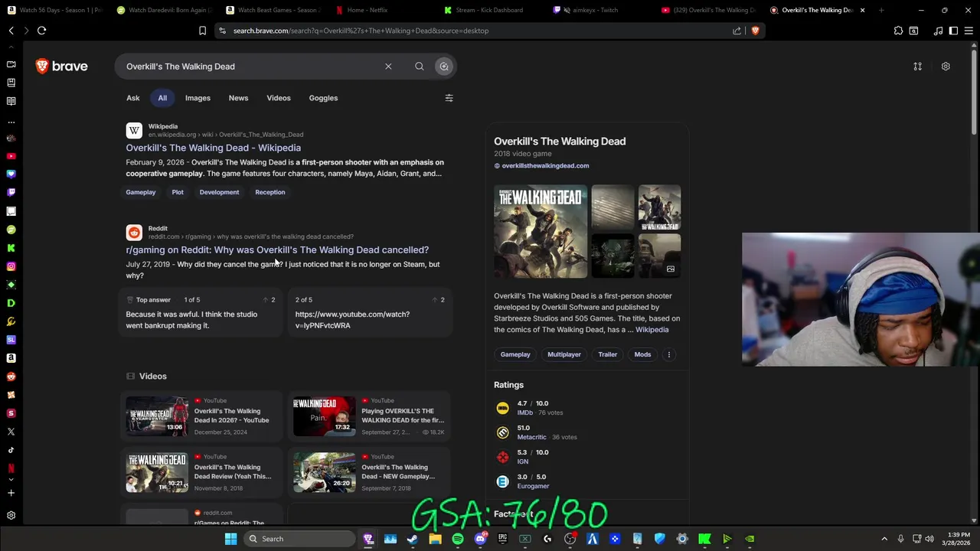Open Windows Start menu

tap(230, 539)
